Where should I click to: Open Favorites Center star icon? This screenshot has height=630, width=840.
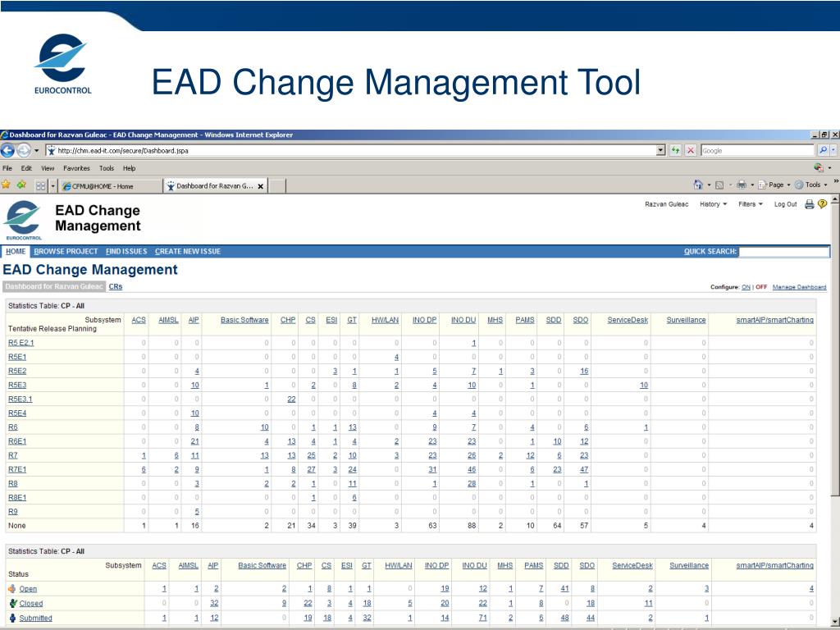coord(6,185)
